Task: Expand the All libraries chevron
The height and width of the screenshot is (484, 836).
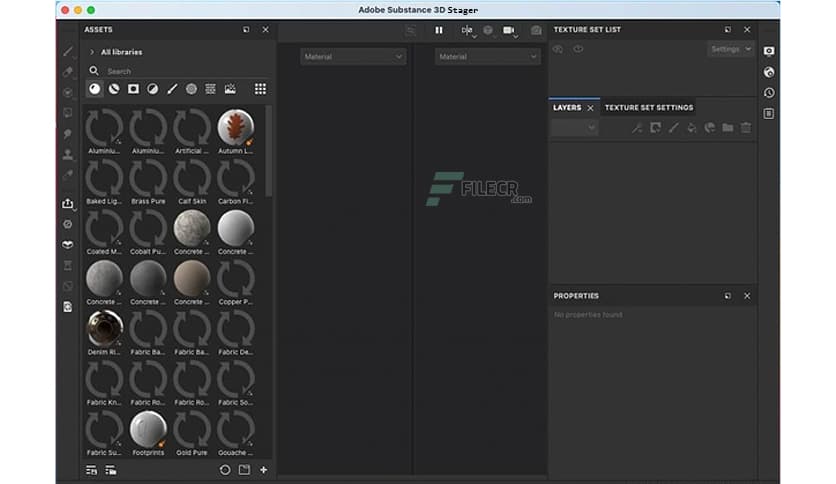Action: tap(92, 52)
